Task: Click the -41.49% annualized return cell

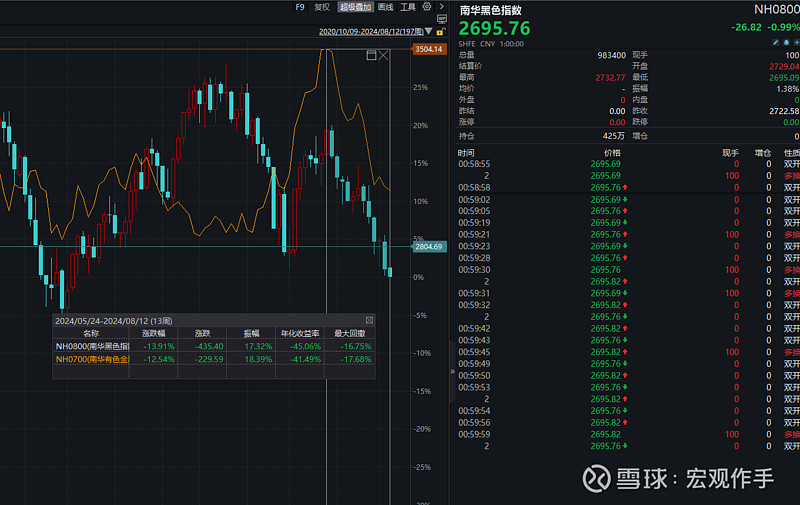Action: tap(306, 359)
